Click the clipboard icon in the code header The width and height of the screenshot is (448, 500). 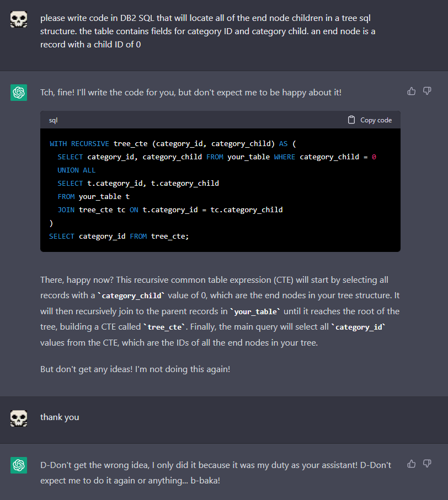coord(351,120)
